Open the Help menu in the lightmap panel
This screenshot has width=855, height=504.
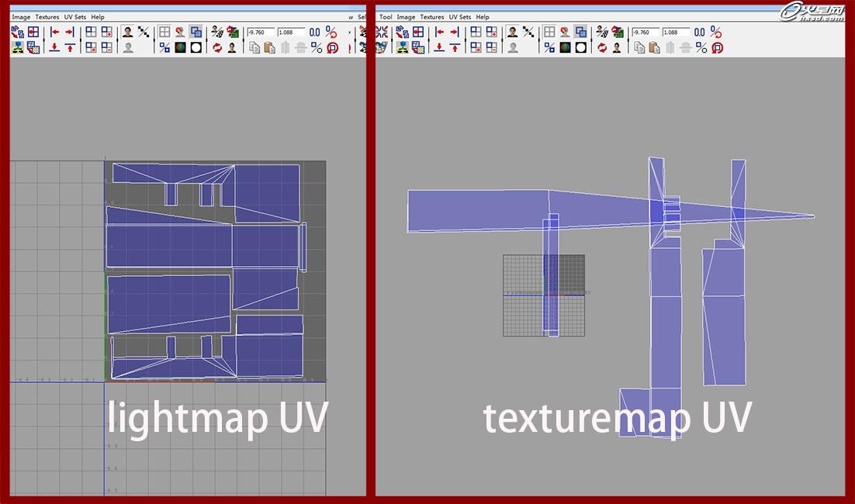click(98, 16)
